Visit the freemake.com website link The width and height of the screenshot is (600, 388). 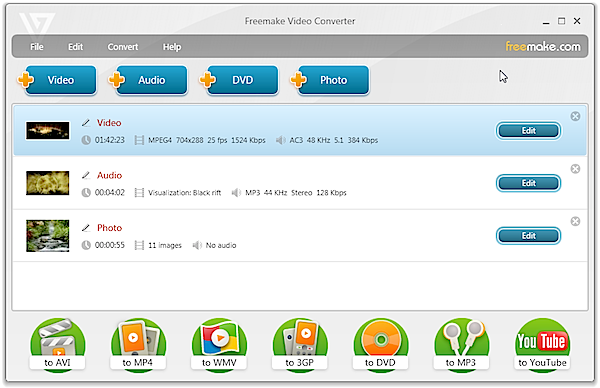[543, 47]
